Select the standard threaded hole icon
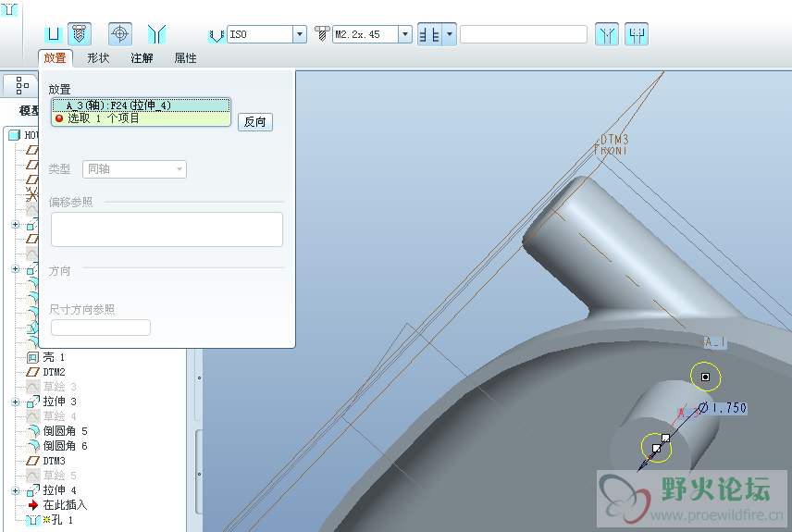The image size is (792, 532). pyautogui.click(x=80, y=34)
